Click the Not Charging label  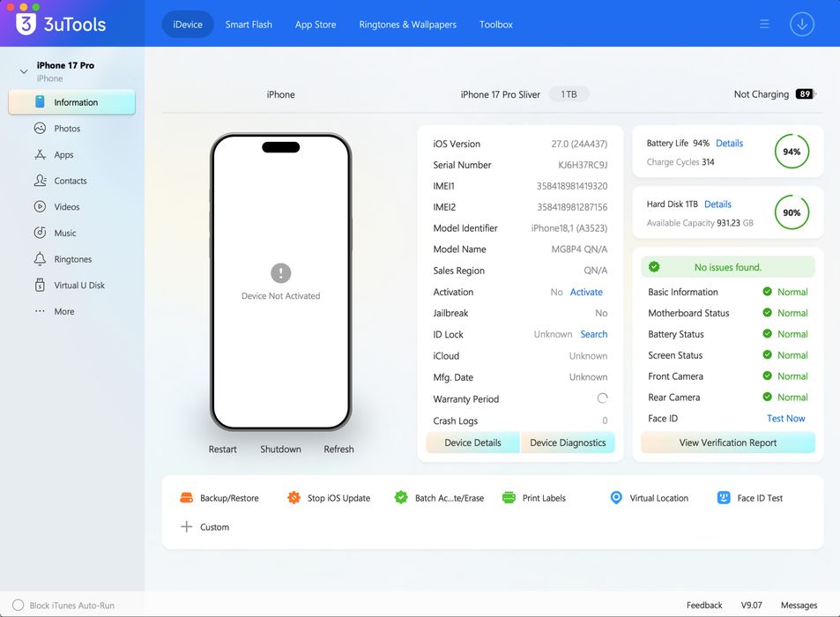click(x=762, y=94)
